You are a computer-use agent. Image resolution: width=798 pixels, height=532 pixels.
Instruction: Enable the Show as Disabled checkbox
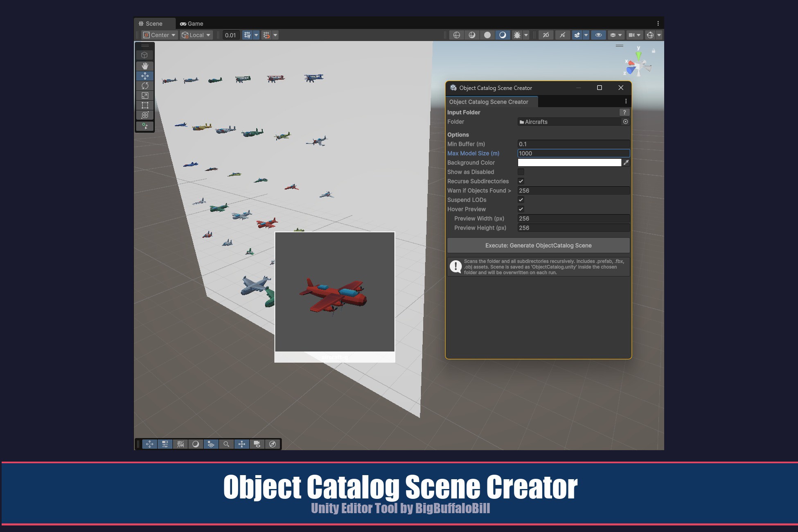(521, 172)
